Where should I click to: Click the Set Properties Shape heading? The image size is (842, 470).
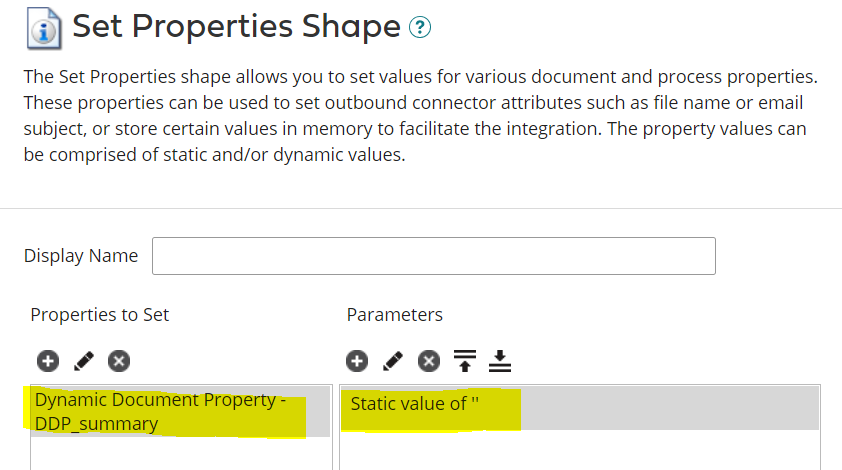tap(236, 27)
